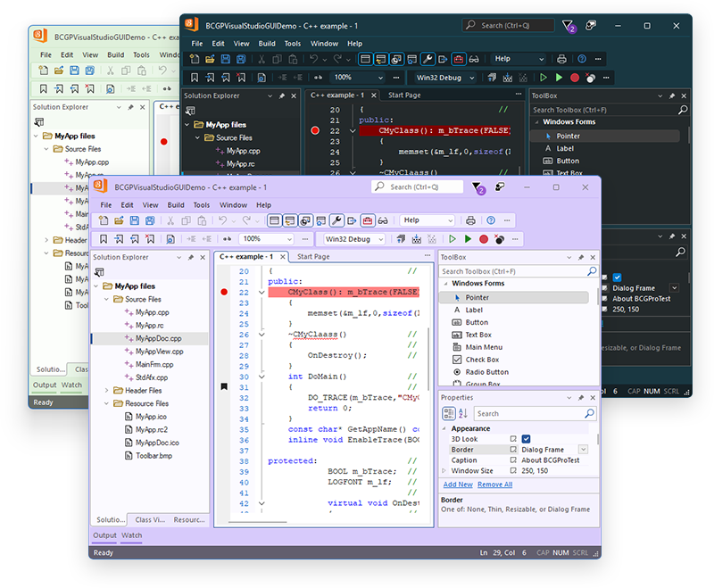Image resolution: width=714 pixels, height=588 pixels.
Task: Click the red record circle in the purple window toolbar
Action: pos(484,239)
